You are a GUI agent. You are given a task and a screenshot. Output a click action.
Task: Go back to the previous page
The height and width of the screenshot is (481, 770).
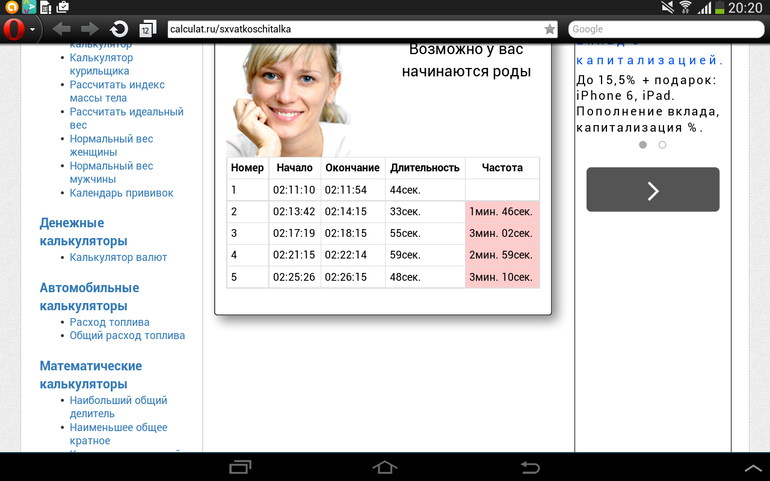point(61,29)
